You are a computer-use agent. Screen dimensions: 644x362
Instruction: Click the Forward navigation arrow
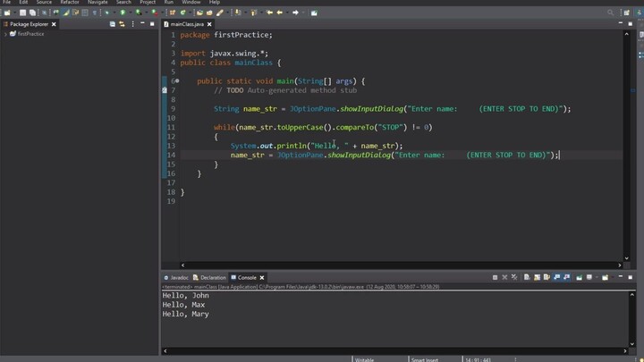pos(295,13)
